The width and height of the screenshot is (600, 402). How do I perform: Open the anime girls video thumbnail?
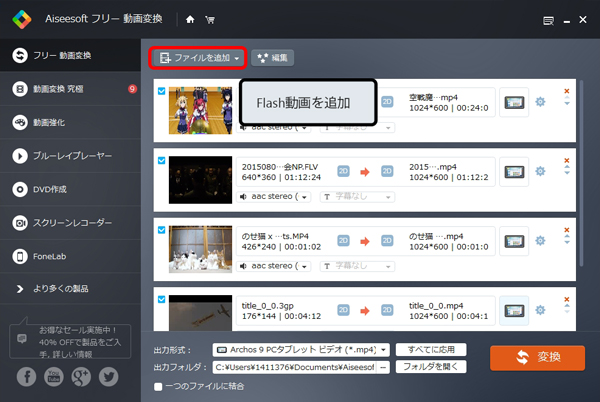tap(201, 111)
